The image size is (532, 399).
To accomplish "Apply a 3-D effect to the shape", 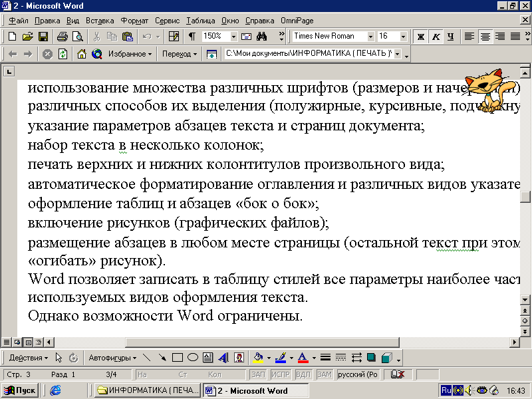I will coord(387,358).
